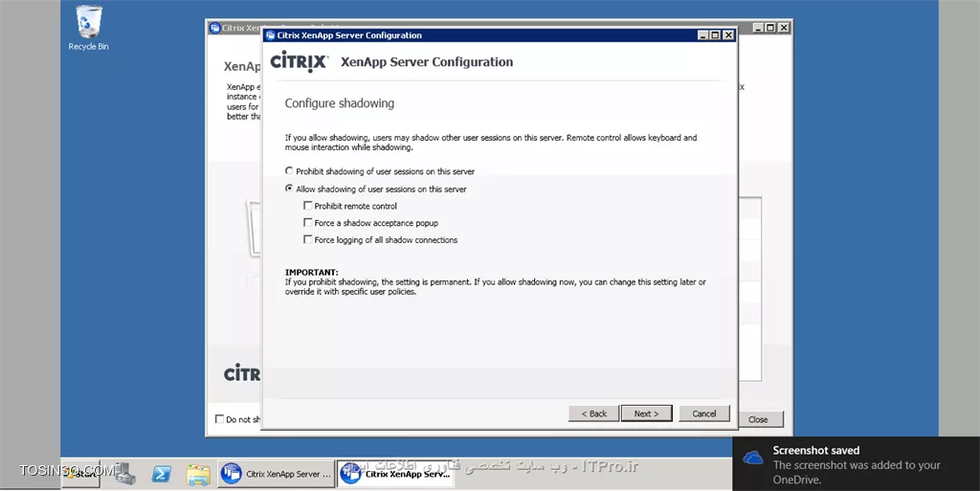Maximize the XenApp Server Configuration dialog

pos(716,35)
